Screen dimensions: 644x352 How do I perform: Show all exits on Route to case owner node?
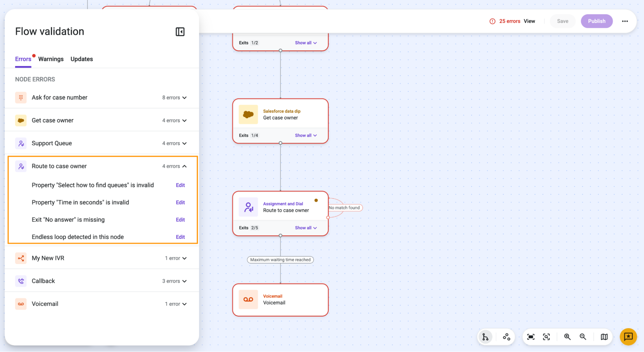pyautogui.click(x=306, y=228)
